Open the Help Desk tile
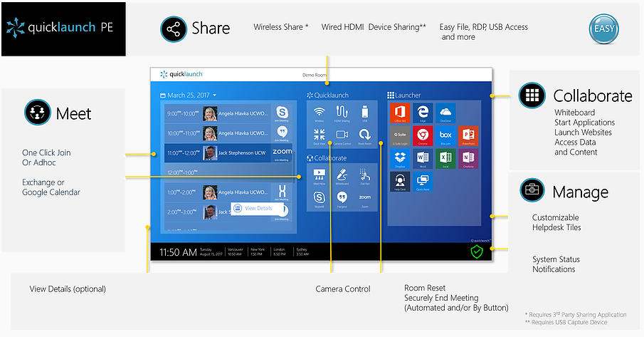644x337 pixels. pos(400,182)
